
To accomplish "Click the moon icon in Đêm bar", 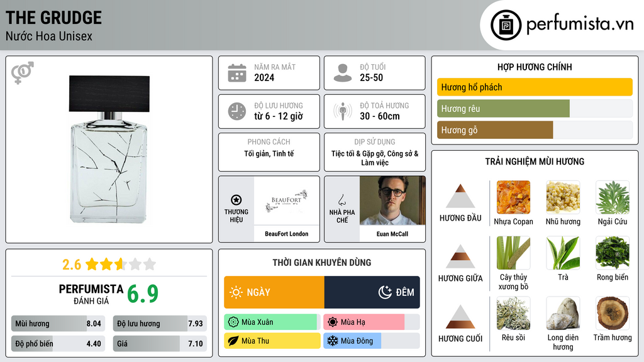I will (x=385, y=292).
